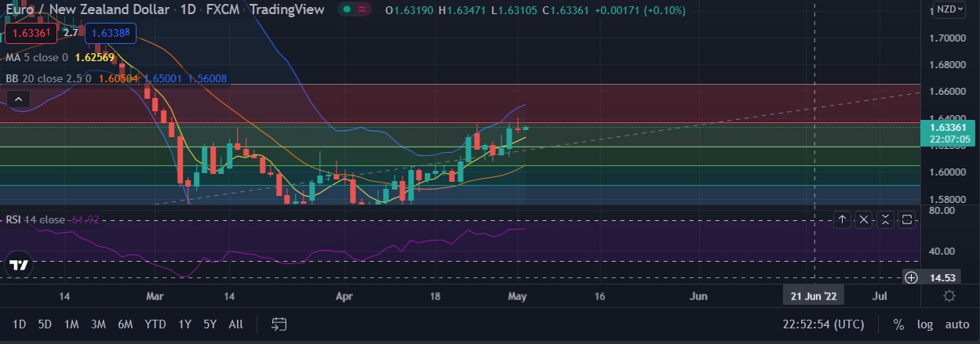Collapse the indicator legend with chevron
980x344 pixels.
pos(19,100)
